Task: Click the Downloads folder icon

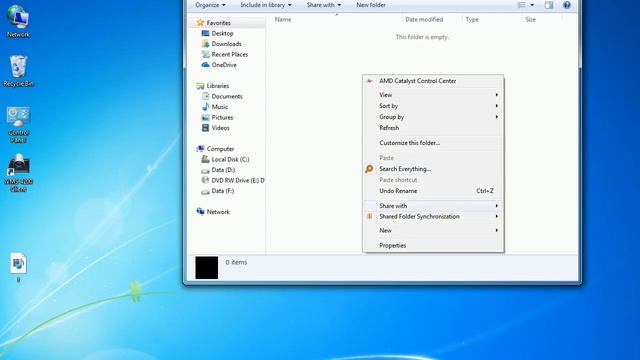Action: pos(205,44)
